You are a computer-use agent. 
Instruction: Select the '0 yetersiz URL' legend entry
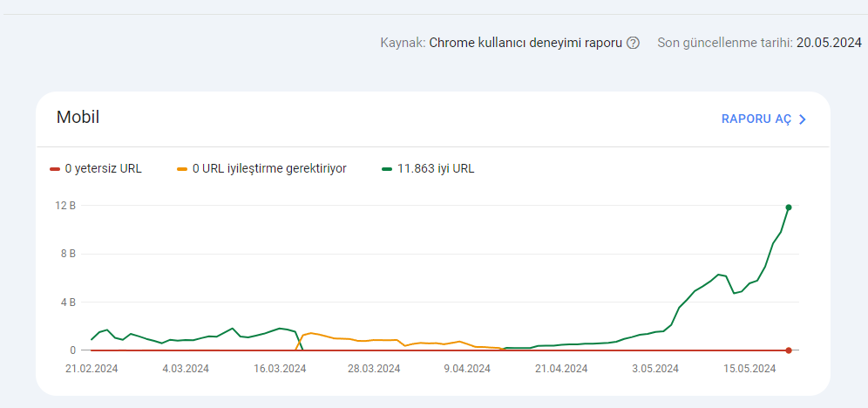[x=96, y=169]
